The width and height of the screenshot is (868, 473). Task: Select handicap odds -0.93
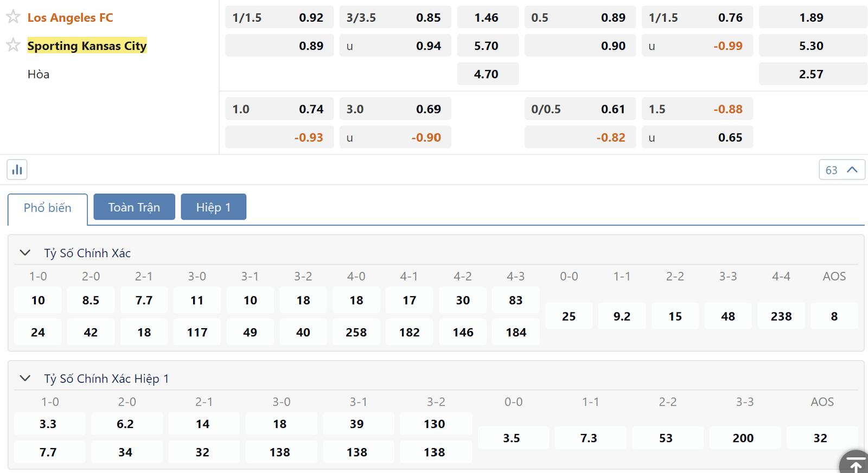(279, 137)
